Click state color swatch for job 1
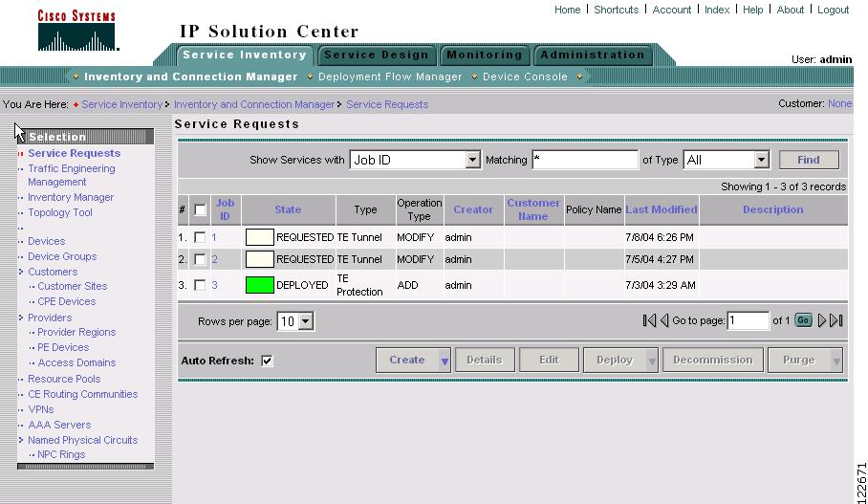 [x=260, y=237]
